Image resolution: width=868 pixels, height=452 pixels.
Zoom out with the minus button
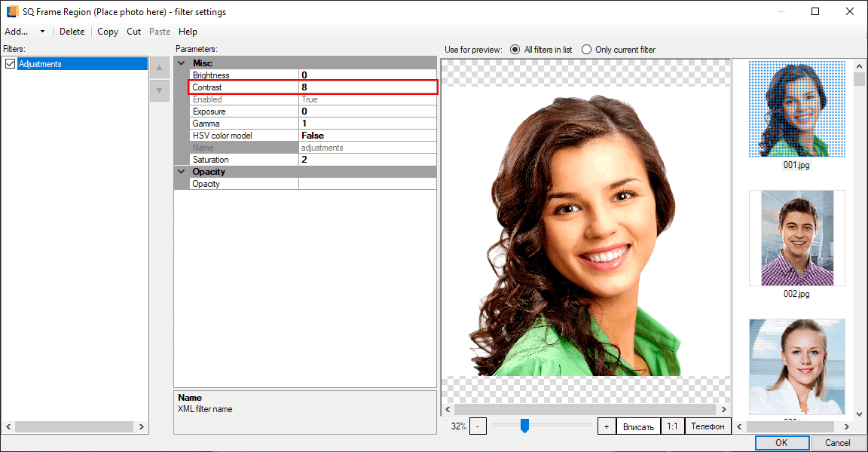coord(478,426)
